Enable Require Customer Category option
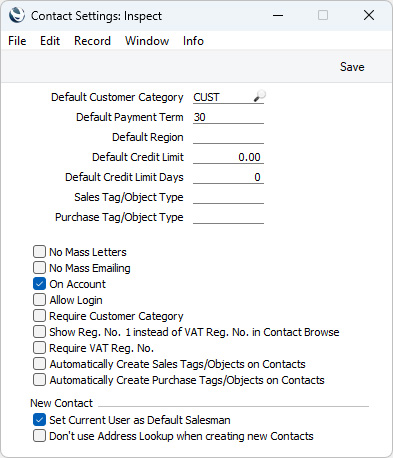Screen dimensions: 393x458 [39, 316]
